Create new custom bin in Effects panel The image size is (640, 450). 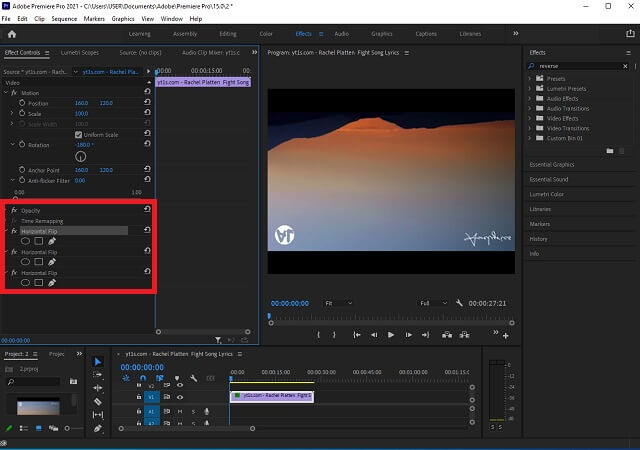click(610, 151)
